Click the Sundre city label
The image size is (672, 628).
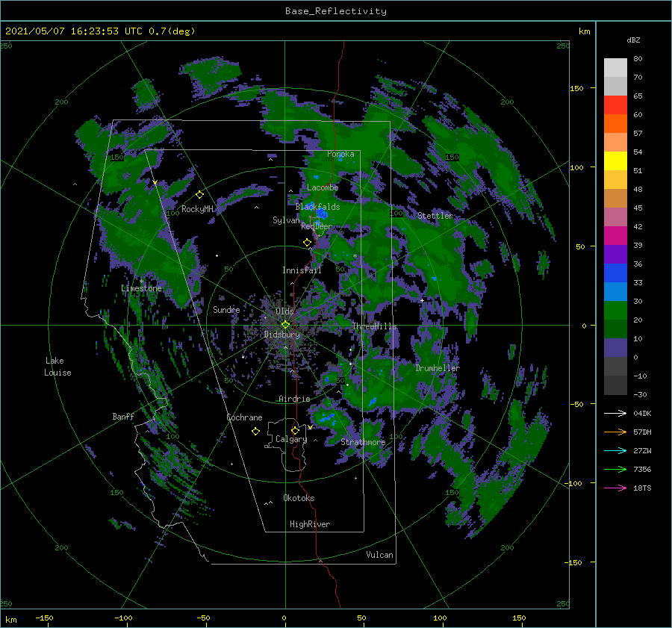coord(226,309)
